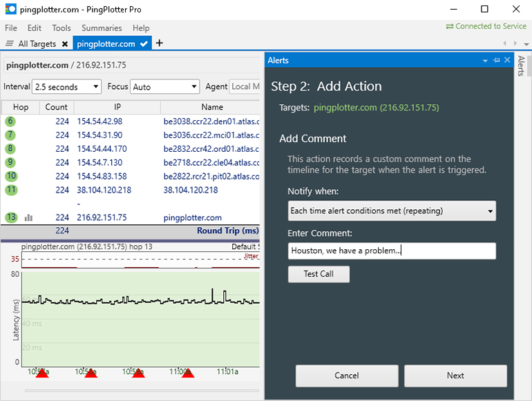Click the checkmark on pingplotter.com tab
532x401 pixels.
coord(144,43)
